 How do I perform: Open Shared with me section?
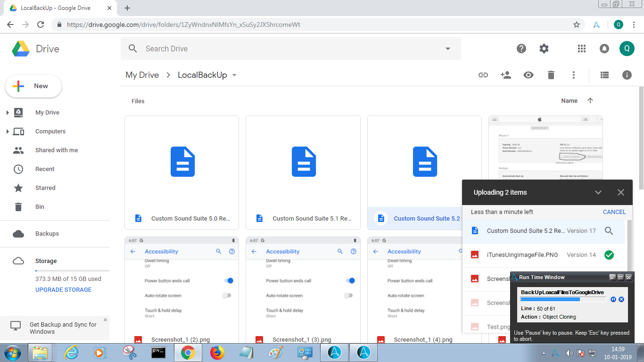click(57, 150)
